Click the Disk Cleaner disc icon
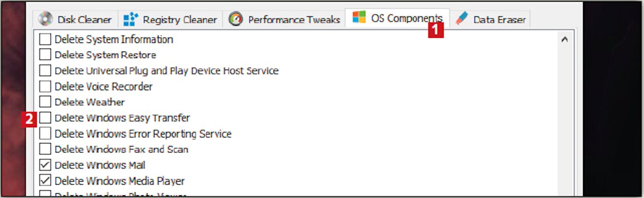The height and width of the screenshot is (198, 644). (45, 19)
